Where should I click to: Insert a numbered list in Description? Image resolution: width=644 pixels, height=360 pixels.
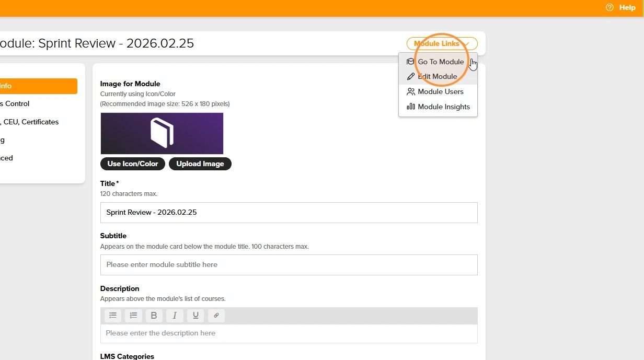[x=133, y=316]
